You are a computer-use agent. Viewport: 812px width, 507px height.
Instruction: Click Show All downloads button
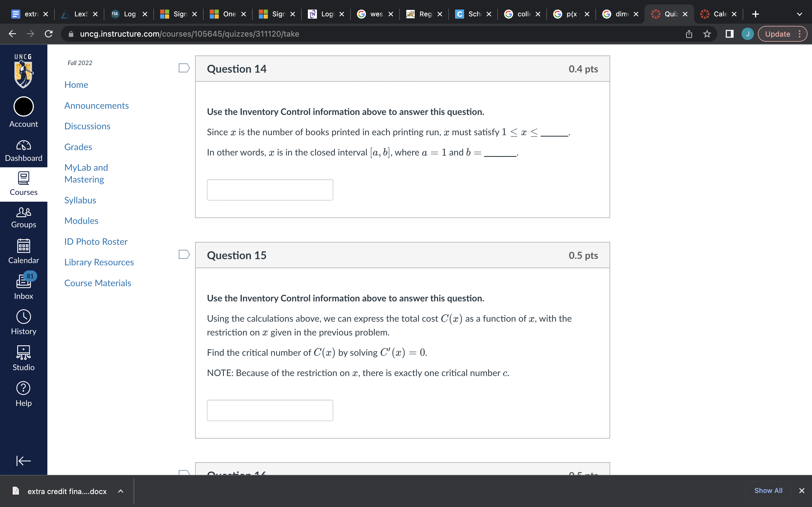pyautogui.click(x=768, y=491)
